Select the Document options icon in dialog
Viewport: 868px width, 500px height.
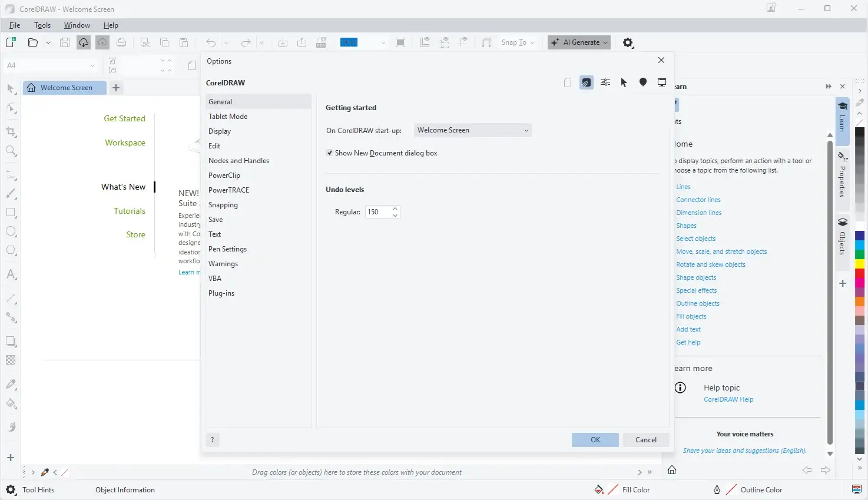pyautogui.click(x=568, y=82)
